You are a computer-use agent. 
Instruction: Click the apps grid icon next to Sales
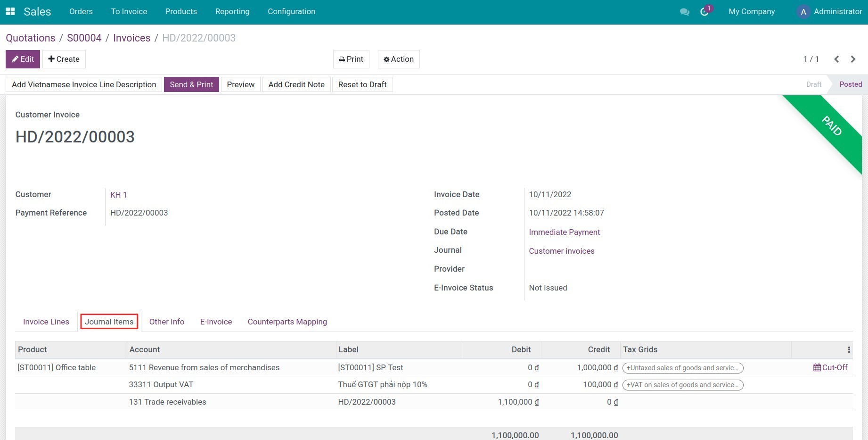[x=10, y=11]
